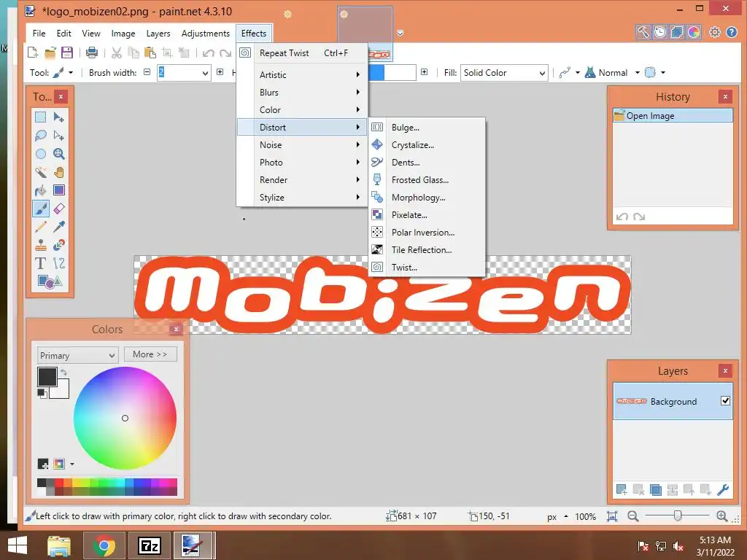Expand the Stylize effects submenu

coord(303,197)
